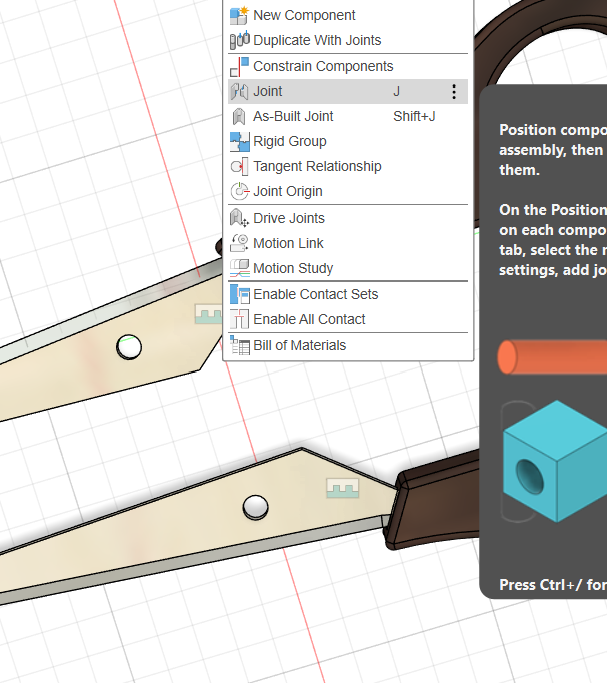Select the Tangent Relationship icon

(239, 167)
